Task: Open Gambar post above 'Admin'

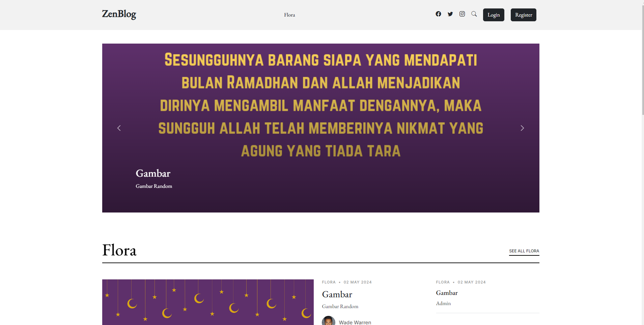Action: 447,293
